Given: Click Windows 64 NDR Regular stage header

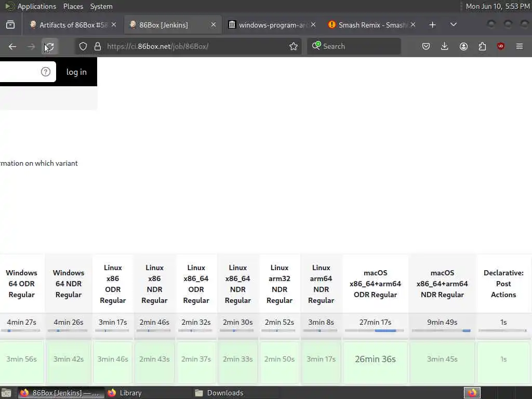Looking at the screenshot, I should click(x=69, y=284).
